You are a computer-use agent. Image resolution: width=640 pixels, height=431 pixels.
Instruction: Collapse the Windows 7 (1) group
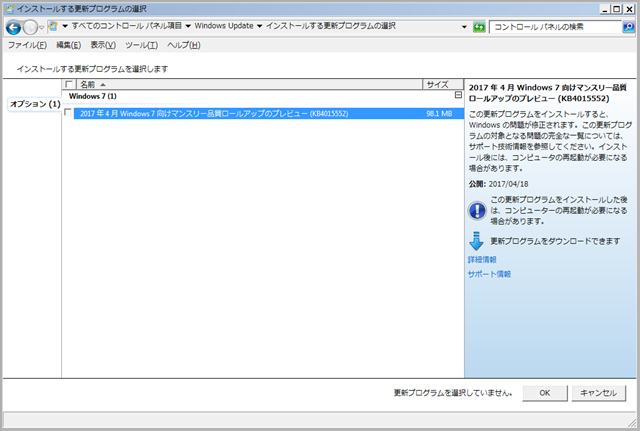tap(458, 95)
